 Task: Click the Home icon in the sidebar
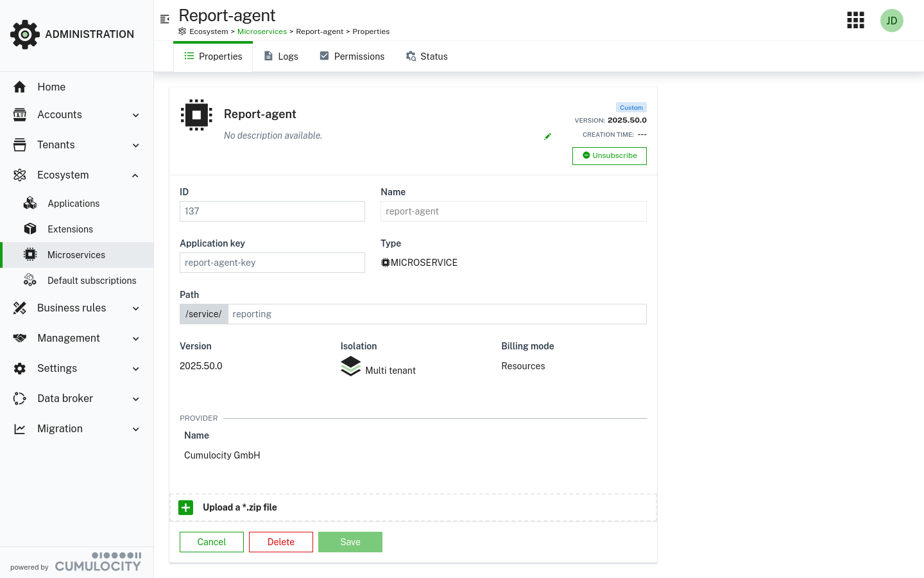[20, 86]
